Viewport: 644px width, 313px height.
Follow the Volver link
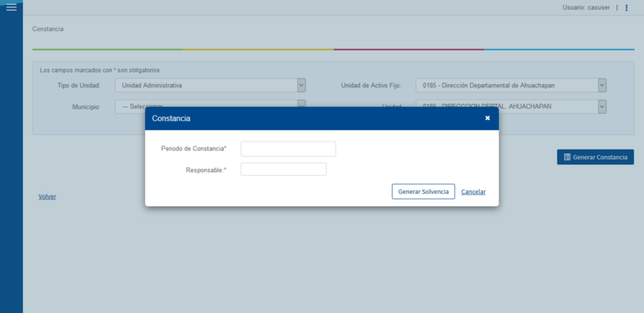[47, 197]
